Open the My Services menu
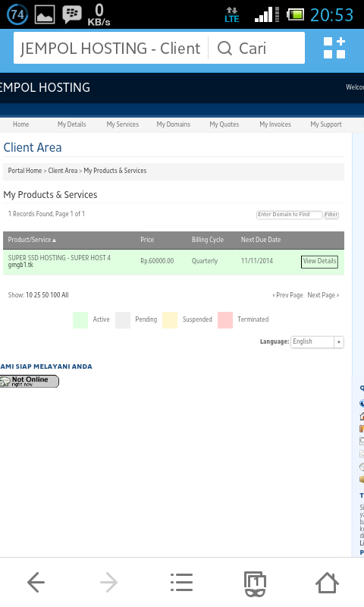Screen dimensions: 364x607 [123, 124]
